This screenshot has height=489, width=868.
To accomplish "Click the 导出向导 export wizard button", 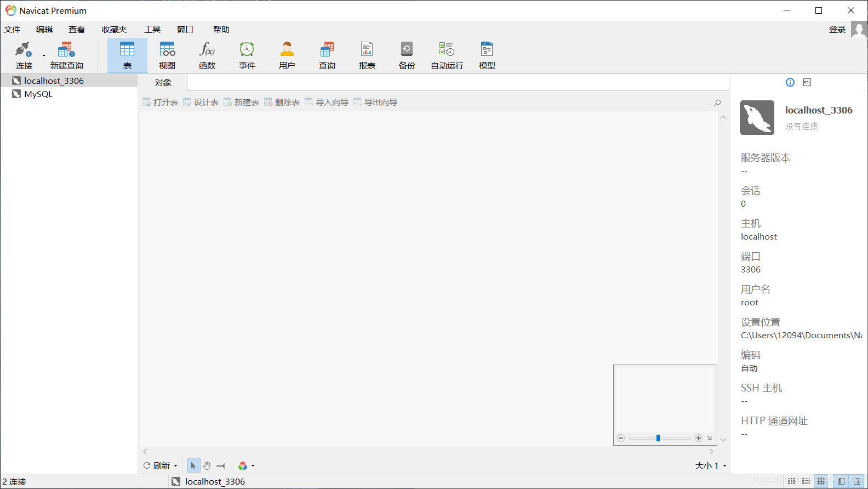I will point(376,103).
